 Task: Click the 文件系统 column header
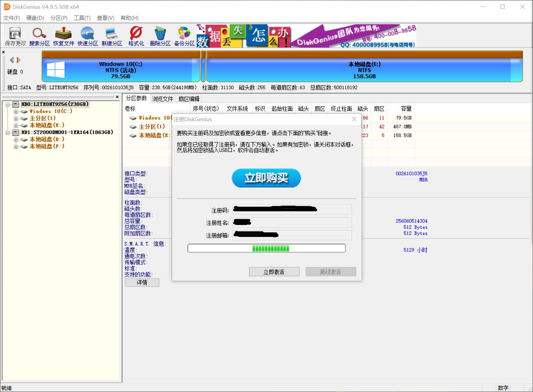point(237,109)
